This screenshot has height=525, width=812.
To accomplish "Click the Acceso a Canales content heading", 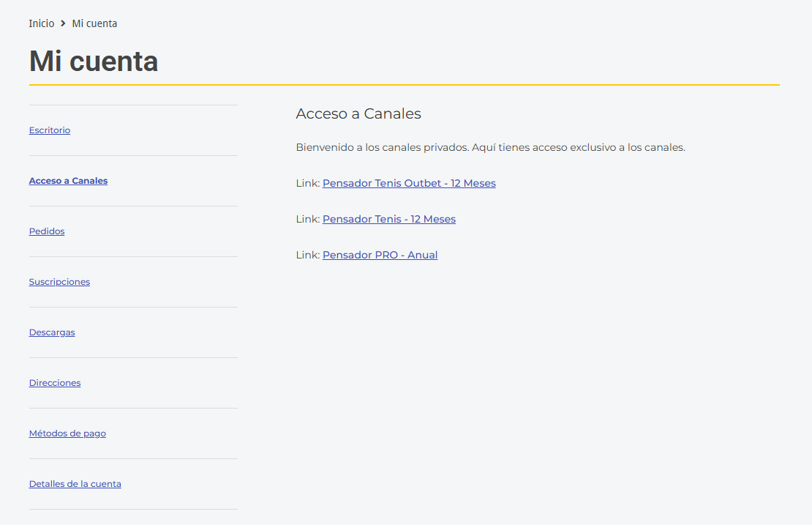I will 358,113.
